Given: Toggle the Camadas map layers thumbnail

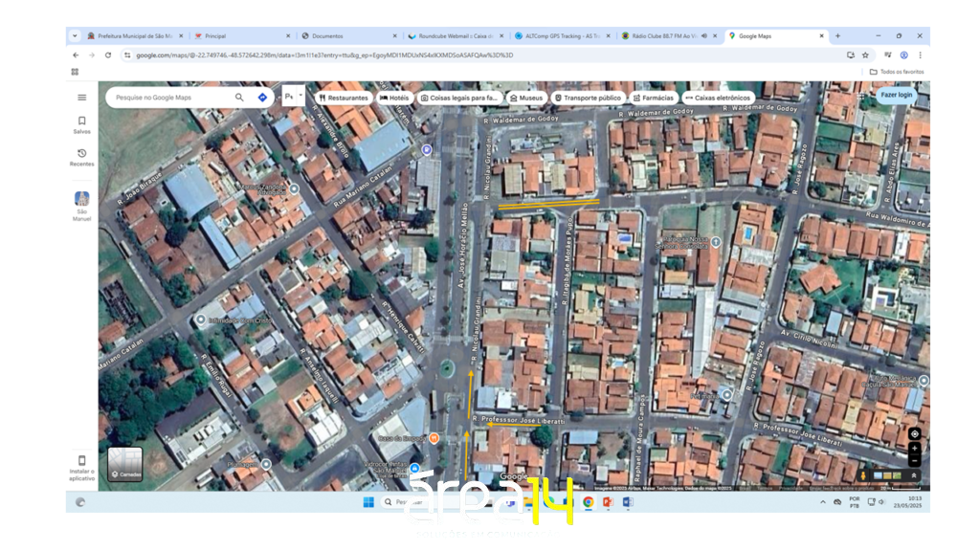Looking at the screenshot, I should tap(125, 464).
